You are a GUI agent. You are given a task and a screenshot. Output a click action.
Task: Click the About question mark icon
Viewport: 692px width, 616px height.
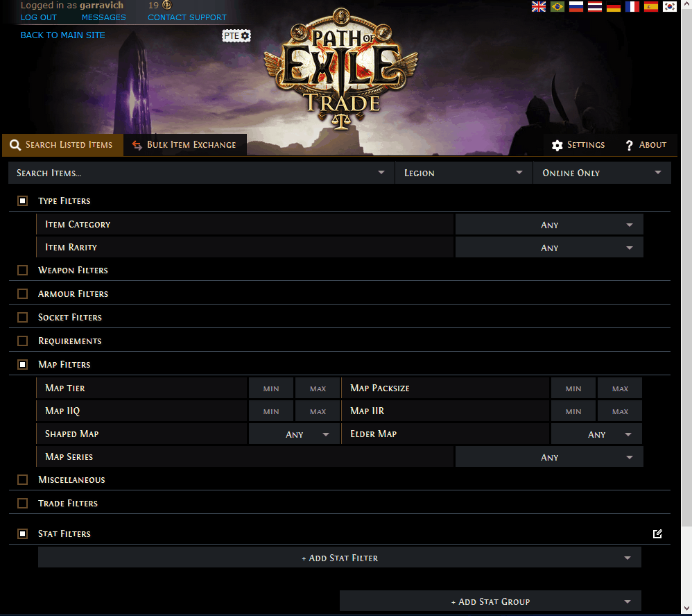pos(630,145)
